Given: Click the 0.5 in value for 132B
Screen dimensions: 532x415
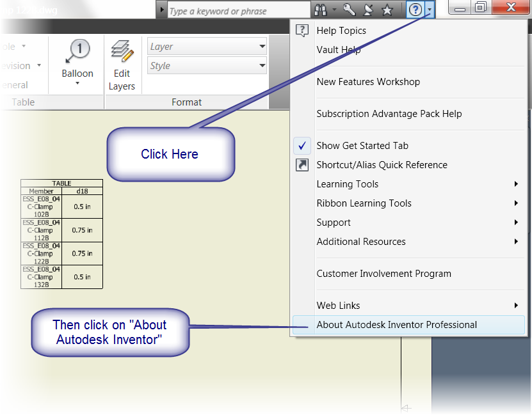Looking at the screenshot, I should [x=83, y=277].
